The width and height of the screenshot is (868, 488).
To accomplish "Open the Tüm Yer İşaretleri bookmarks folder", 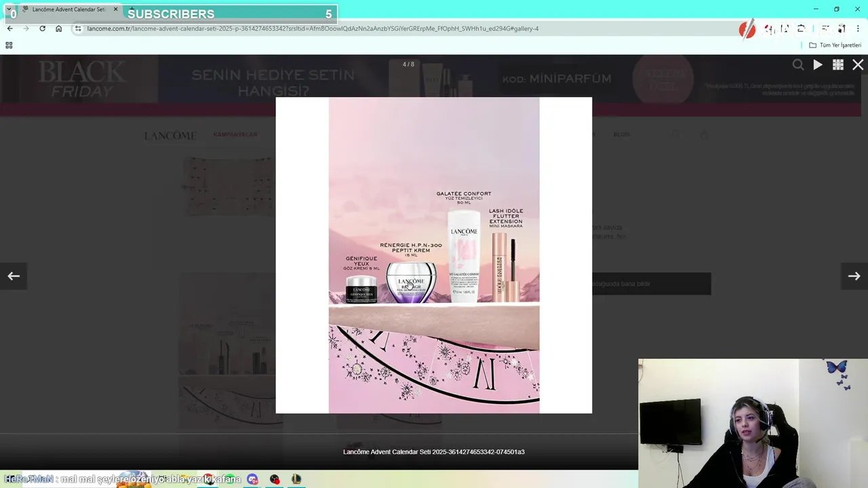I will point(835,45).
